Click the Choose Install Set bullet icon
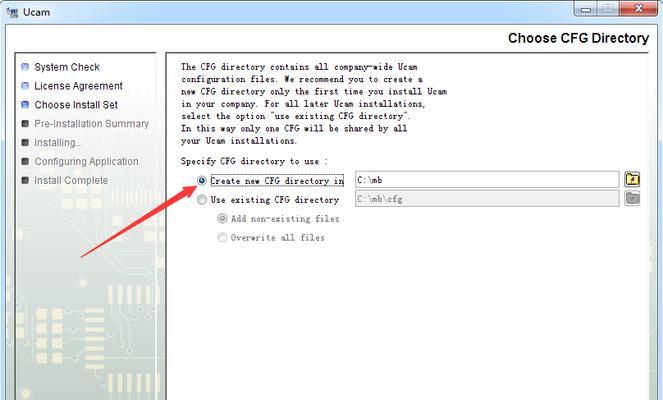The width and height of the screenshot is (663, 400). [25, 104]
